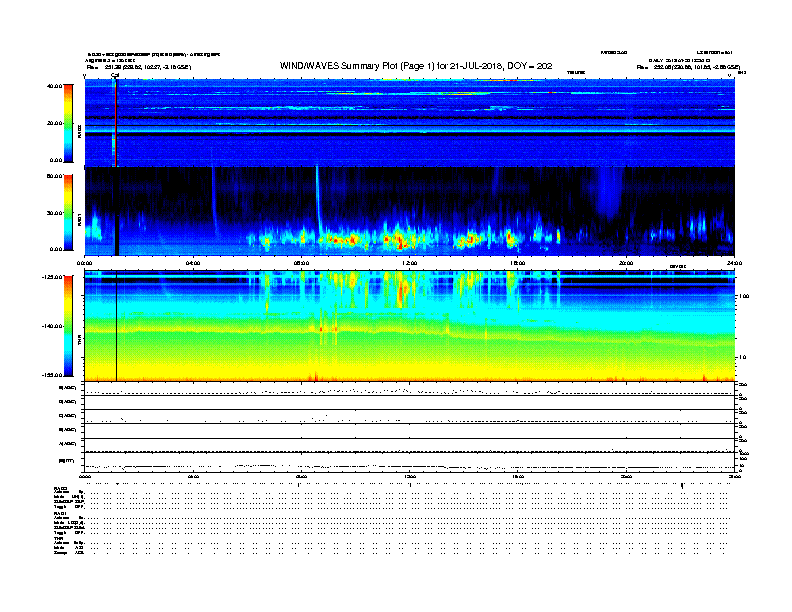The width and height of the screenshot is (792, 612).
Task: Click the -140.00 tick on TNR color bar
Action: 53,326
